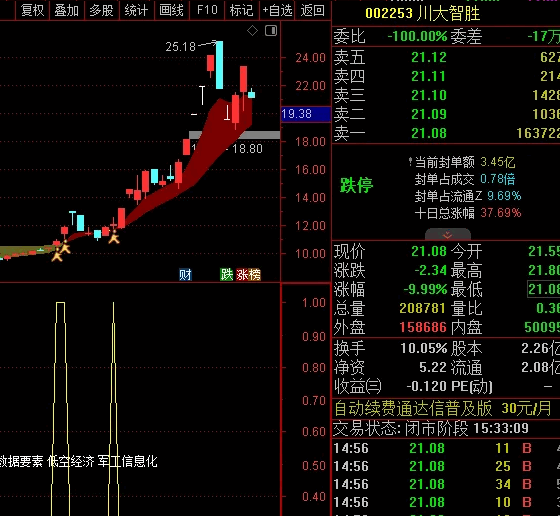The height and width of the screenshot is (516, 560).
Task: Click the tall cyan candle at the peak
Action: point(219,65)
